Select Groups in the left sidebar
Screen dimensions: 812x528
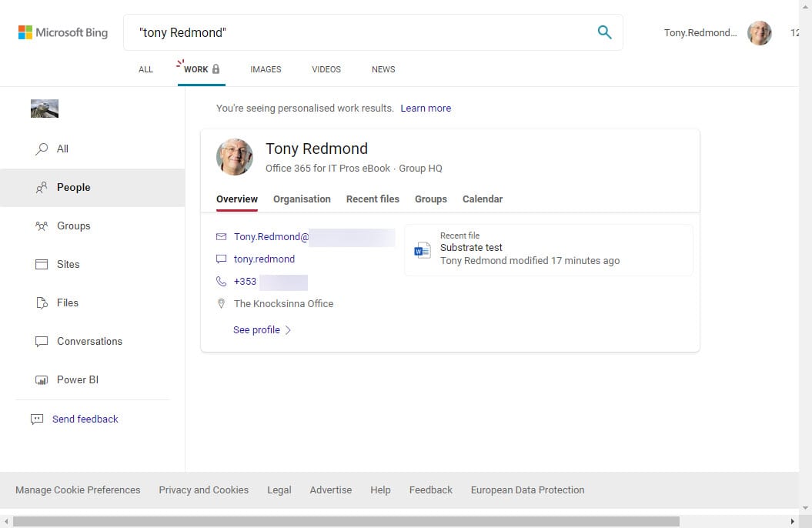tap(92, 226)
